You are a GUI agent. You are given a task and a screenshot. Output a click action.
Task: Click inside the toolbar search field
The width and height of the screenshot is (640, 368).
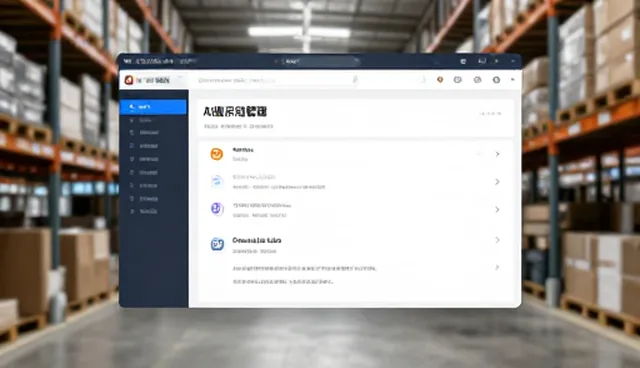(x=278, y=80)
